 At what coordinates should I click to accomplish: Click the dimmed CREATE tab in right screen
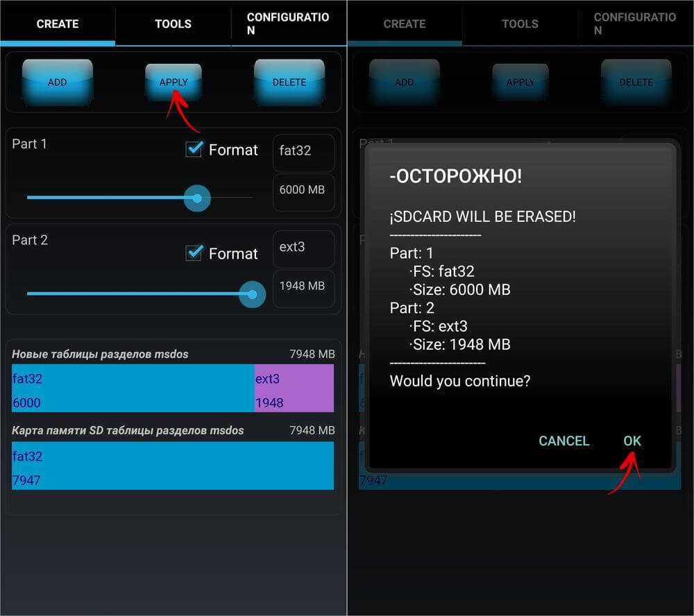pos(405,24)
